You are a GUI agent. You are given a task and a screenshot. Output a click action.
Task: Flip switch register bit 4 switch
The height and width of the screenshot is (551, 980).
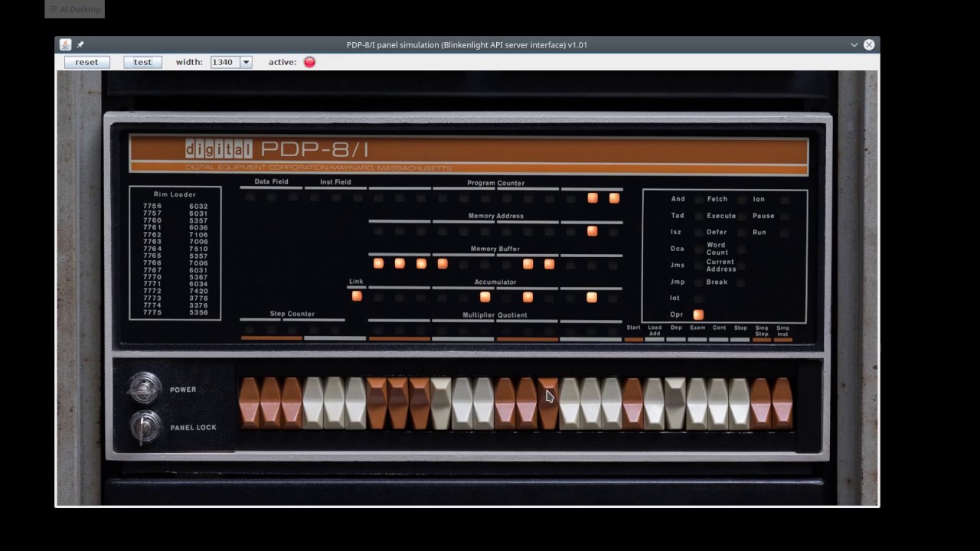[x=462, y=403]
